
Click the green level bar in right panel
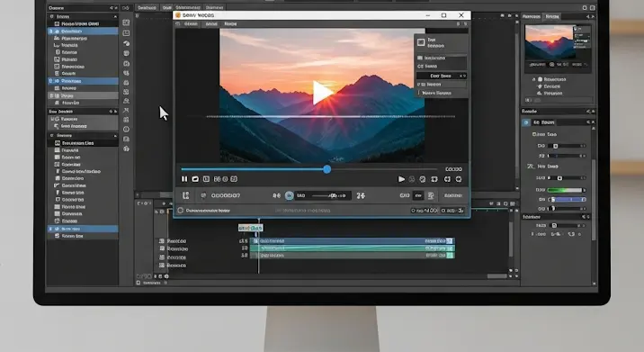click(564, 190)
